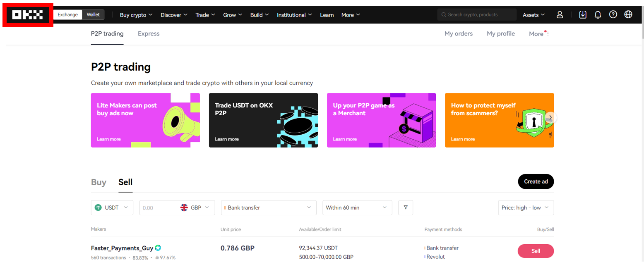Click the Search crypto, products field
644x262 pixels.
(x=477, y=15)
